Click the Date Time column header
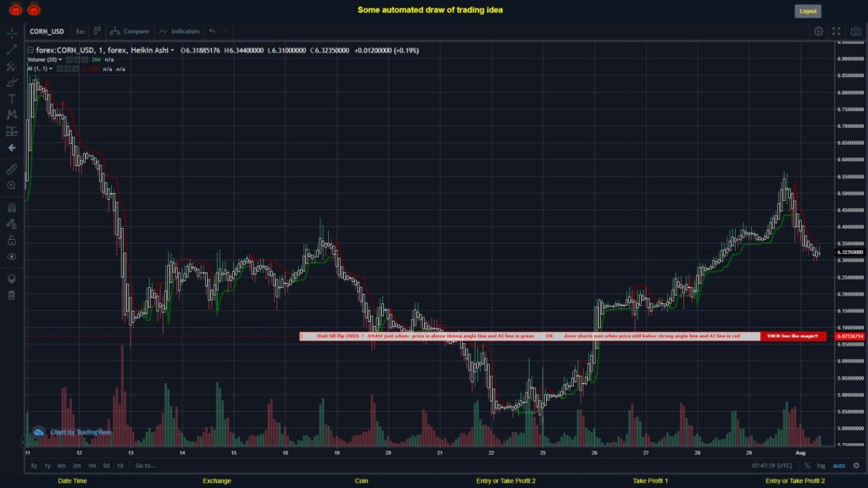 pos(73,481)
